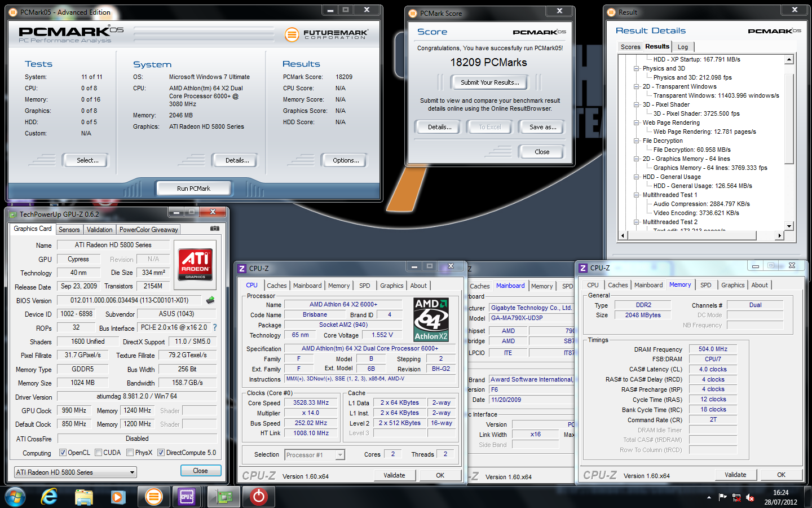This screenshot has width=812, height=508.
Task: Toggle the CUDA checkbox in GPU-Z
Action: click(x=99, y=452)
